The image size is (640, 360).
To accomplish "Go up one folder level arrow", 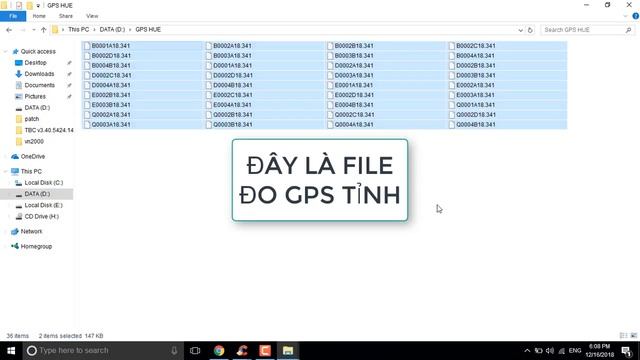I will (44, 30).
